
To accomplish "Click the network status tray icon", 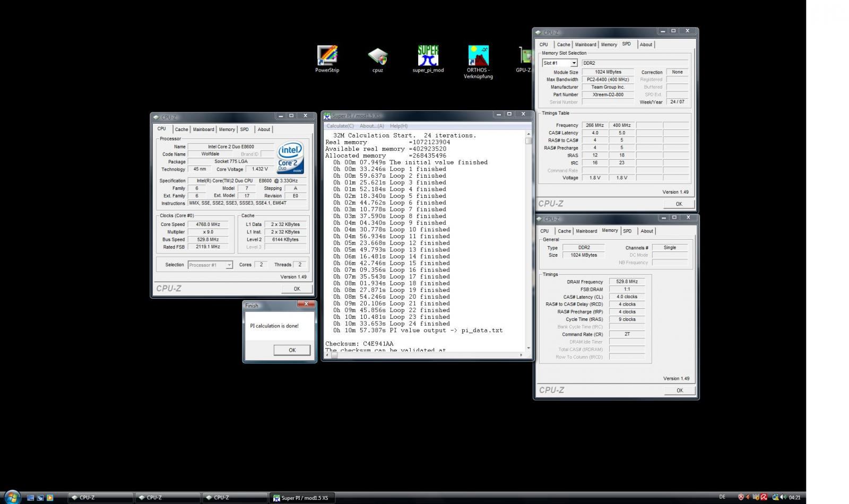I will point(775,497).
